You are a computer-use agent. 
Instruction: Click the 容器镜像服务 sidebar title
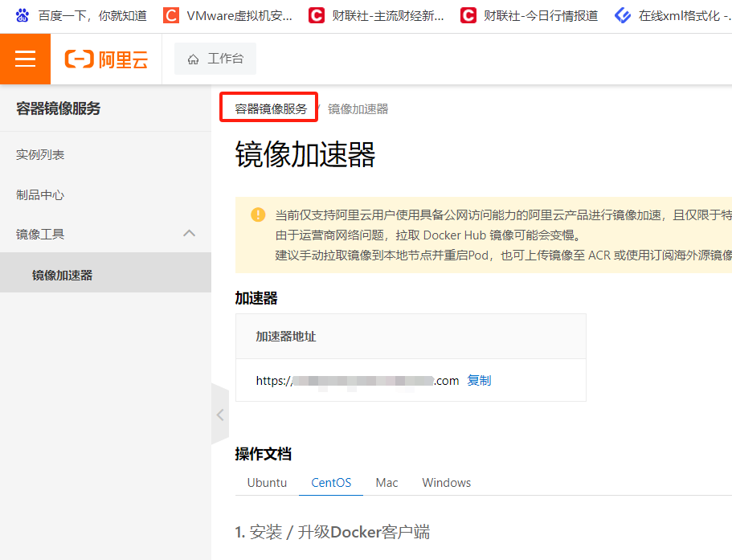pos(59,108)
